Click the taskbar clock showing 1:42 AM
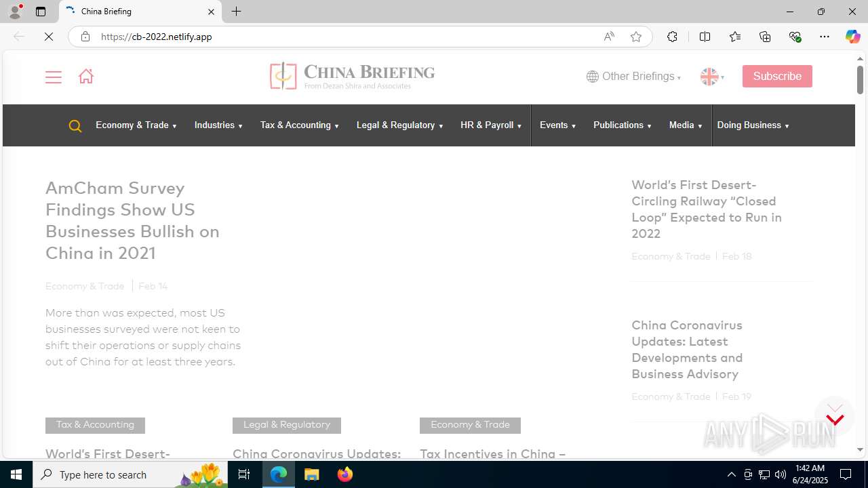 pos(810,474)
